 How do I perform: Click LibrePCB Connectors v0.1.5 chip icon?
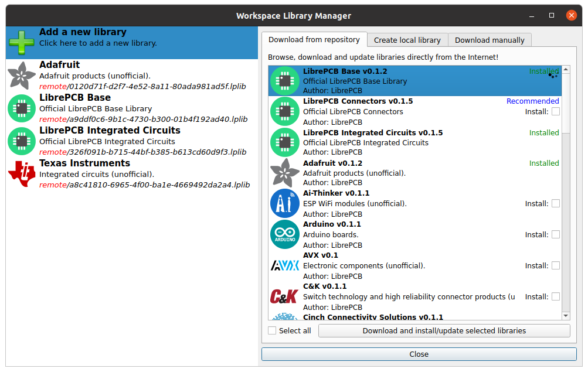(x=285, y=111)
